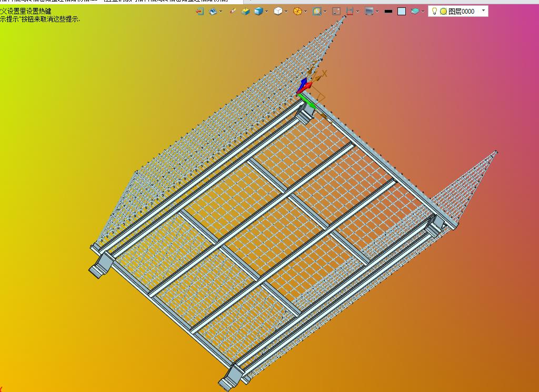Expand dropdown arrow beside the monitor icon
Viewport: 539px width, 392px height.
(x=377, y=12)
